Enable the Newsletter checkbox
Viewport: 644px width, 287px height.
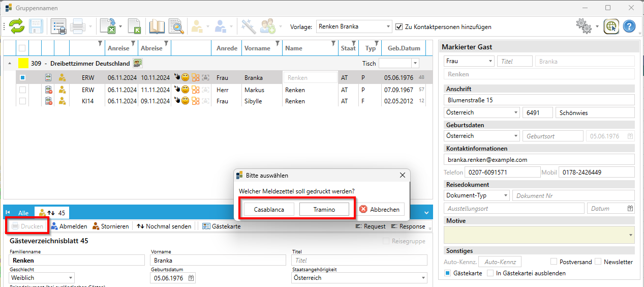click(x=598, y=262)
